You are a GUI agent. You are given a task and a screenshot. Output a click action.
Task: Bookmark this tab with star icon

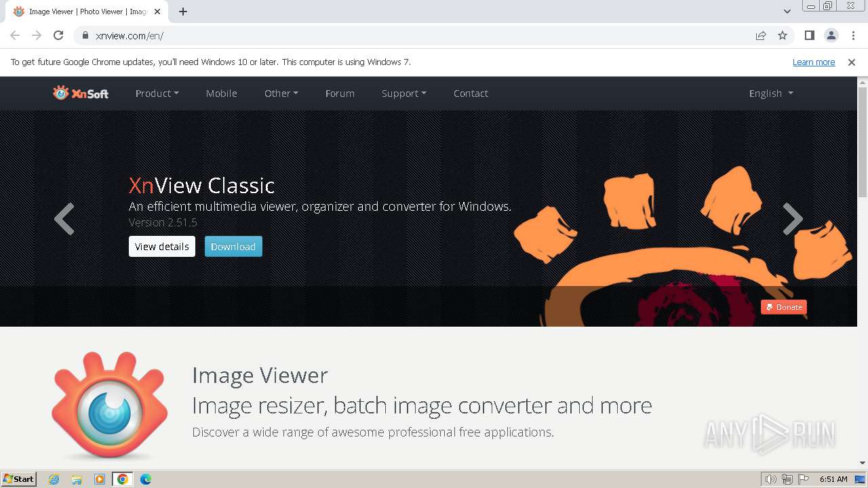coord(783,35)
